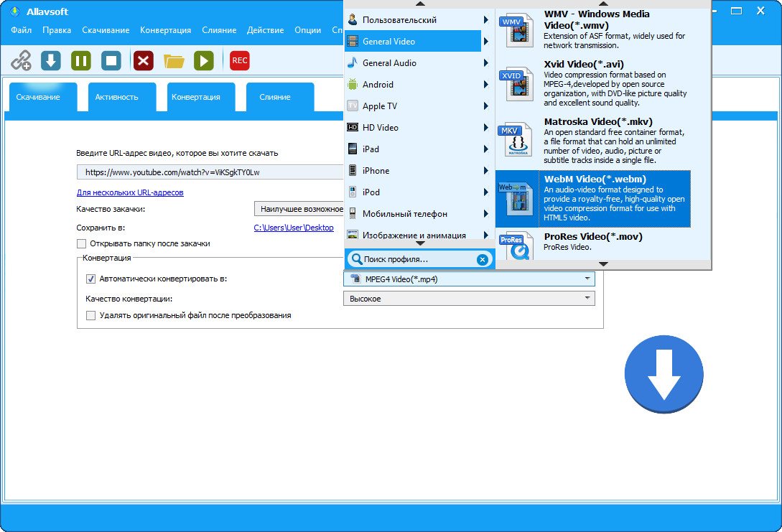Image resolution: width=782 pixels, height=532 pixels.
Task: Delete task with red X icon
Action: (x=143, y=61)
